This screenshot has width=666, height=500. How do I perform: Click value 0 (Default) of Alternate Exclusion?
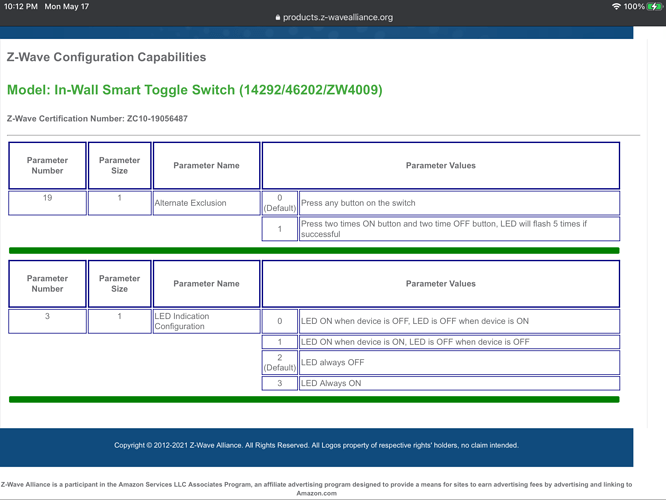(x=279, y=203)
